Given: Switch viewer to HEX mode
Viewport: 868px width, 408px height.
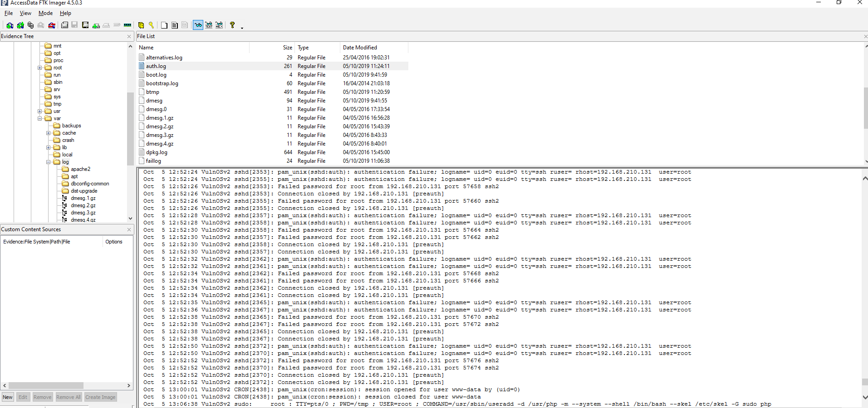Looking at the screenshot, I should 219,25.
